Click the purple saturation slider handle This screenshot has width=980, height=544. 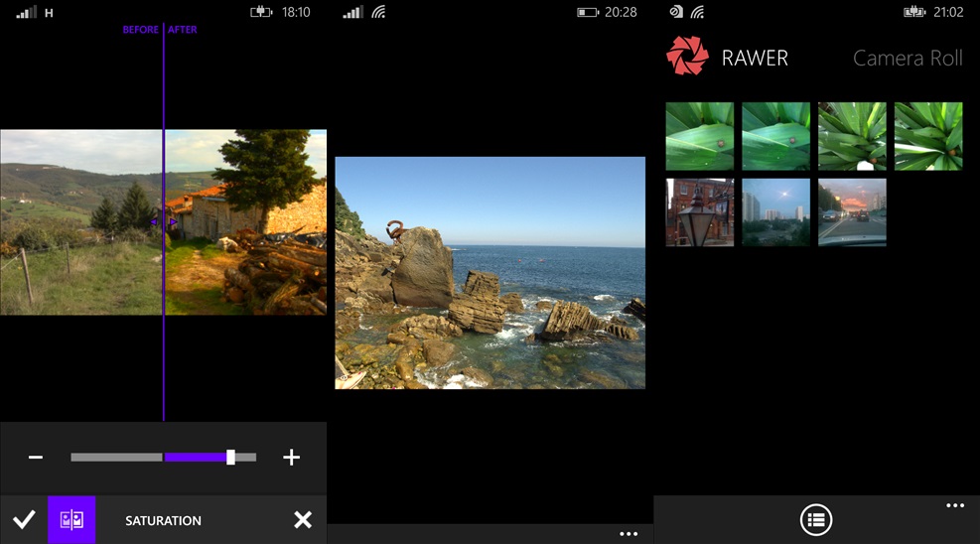(230, 458)
